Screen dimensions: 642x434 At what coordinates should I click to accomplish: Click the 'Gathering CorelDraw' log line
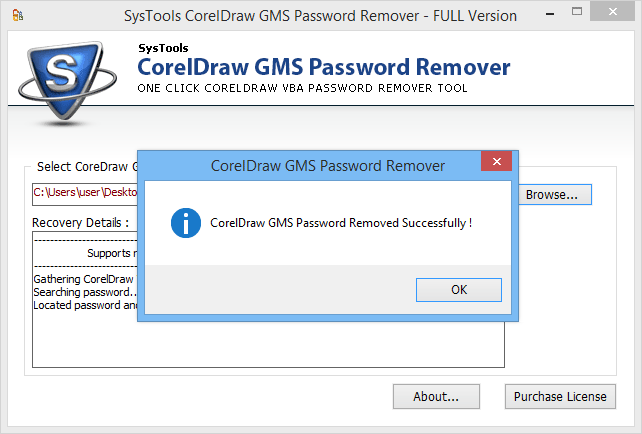click(x=84, y=279)
